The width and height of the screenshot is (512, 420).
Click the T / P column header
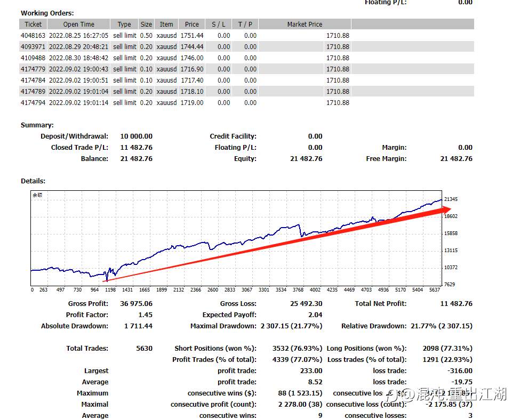[x=245, y=25]
